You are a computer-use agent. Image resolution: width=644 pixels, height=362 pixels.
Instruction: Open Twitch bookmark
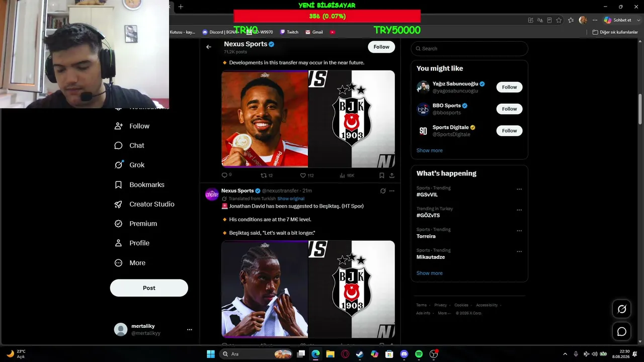(289, 32)
